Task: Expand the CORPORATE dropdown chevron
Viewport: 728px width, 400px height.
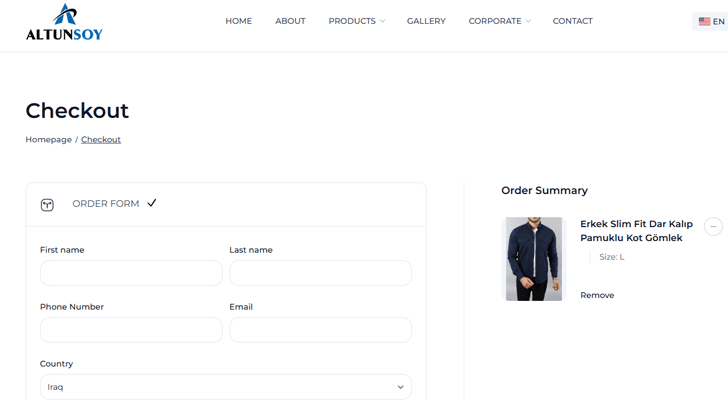Action: [x=528, y=21]
